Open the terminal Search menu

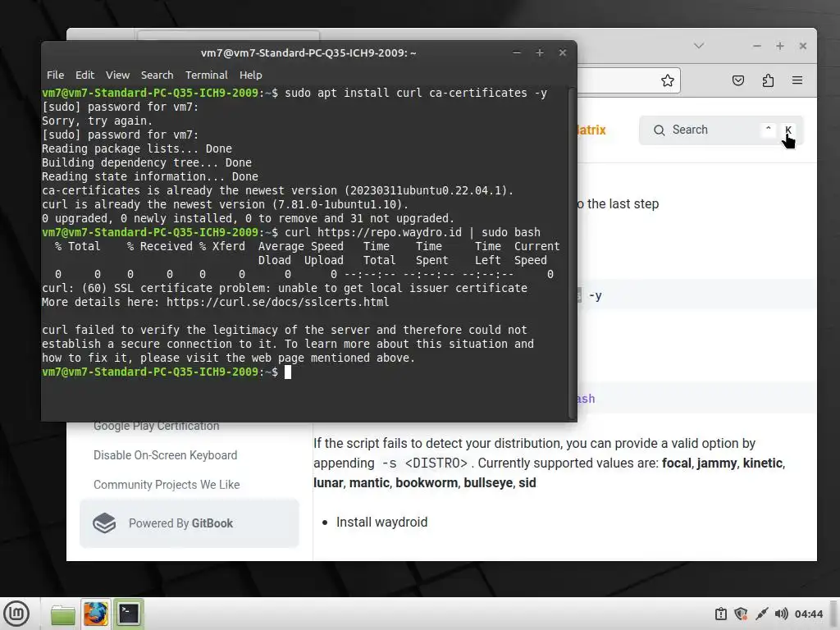tap(157, 75)
